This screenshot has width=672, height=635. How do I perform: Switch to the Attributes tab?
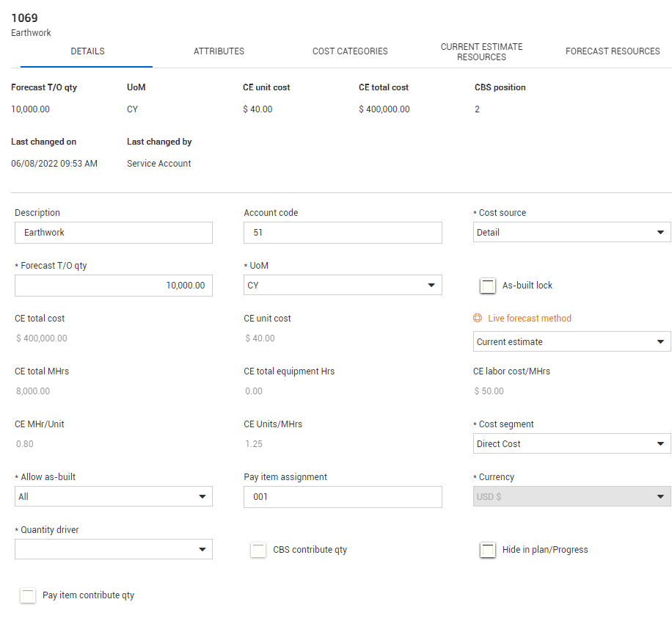click(219, 51)
